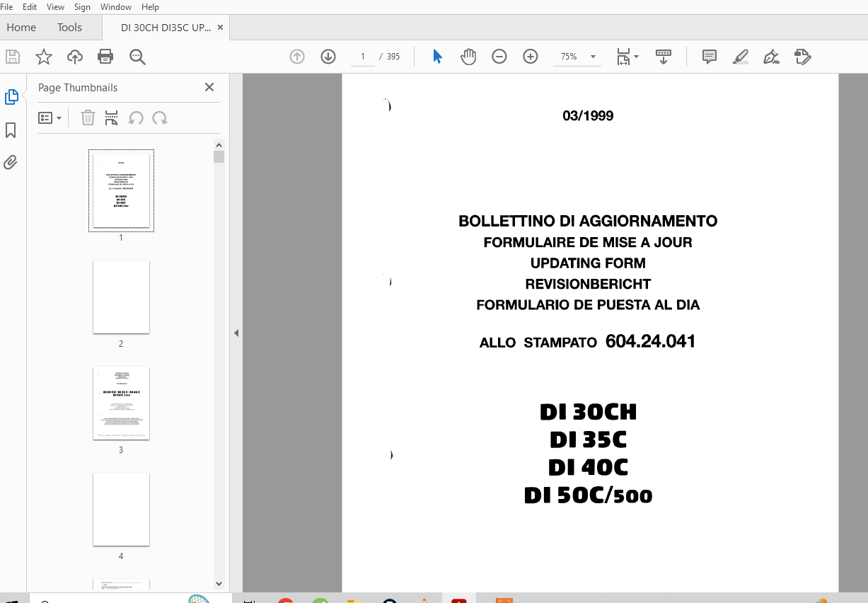
Task: Click thumbnails scrollbar up arrow
Action: pos(219,145)
